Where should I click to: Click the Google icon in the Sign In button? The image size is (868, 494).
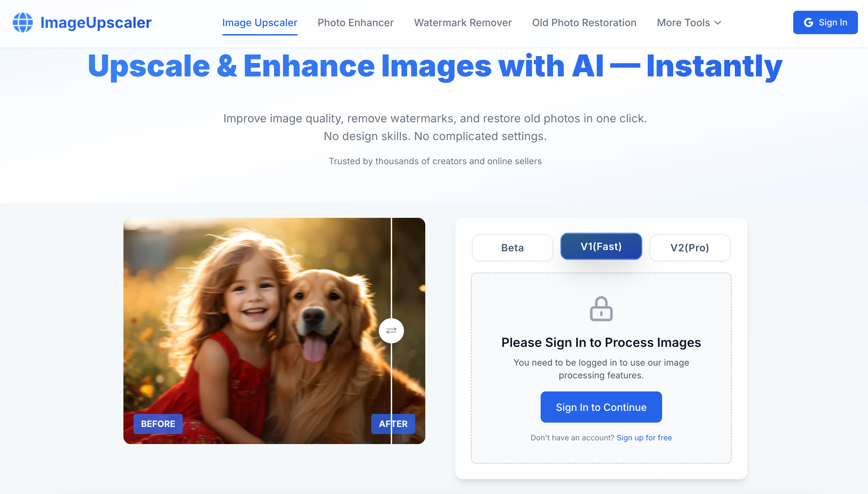[808, 22]
